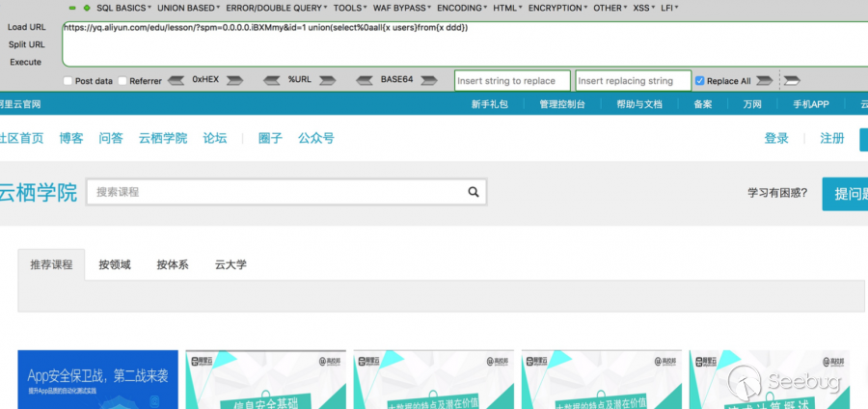
Task: Click the right arrow beside %URL to encode
Action: 327,81
